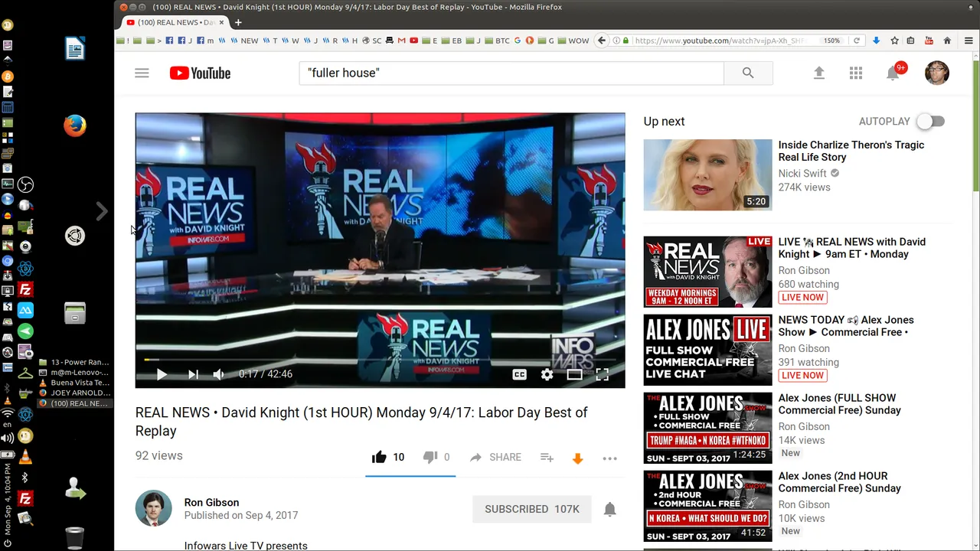This screenshot has height=551, width=980.
Task: Open 'Inside Charlize Theron's Tragic Real Life Story' title
Action: (851, 151)
